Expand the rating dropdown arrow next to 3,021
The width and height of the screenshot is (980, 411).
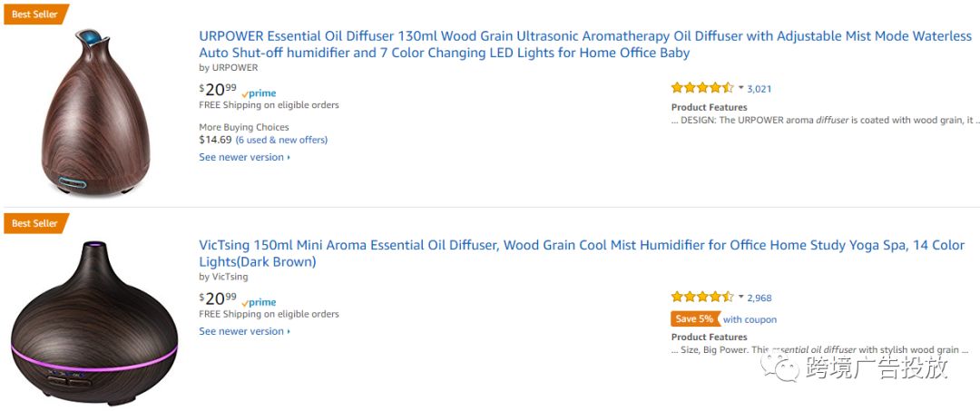tap(740, 88)
